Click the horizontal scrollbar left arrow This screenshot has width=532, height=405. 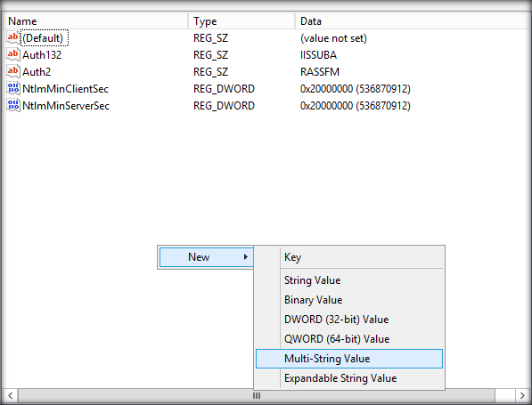click(11, 395)
